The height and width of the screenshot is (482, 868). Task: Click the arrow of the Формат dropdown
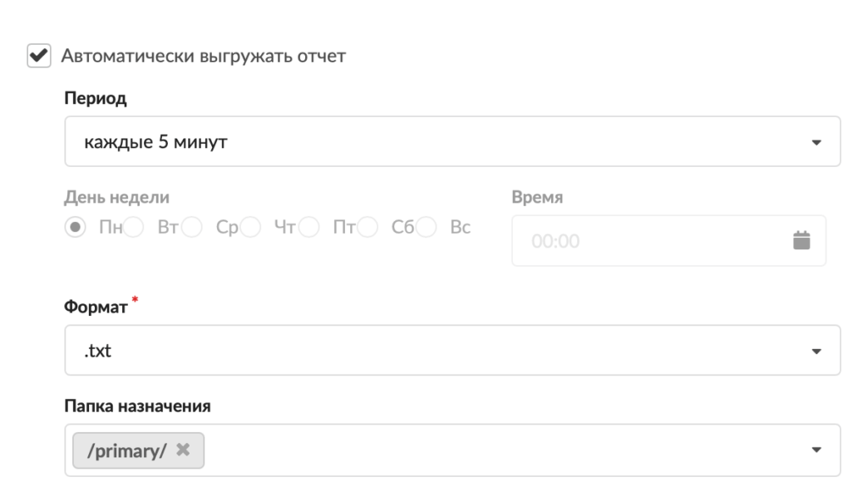coord(815,352)
